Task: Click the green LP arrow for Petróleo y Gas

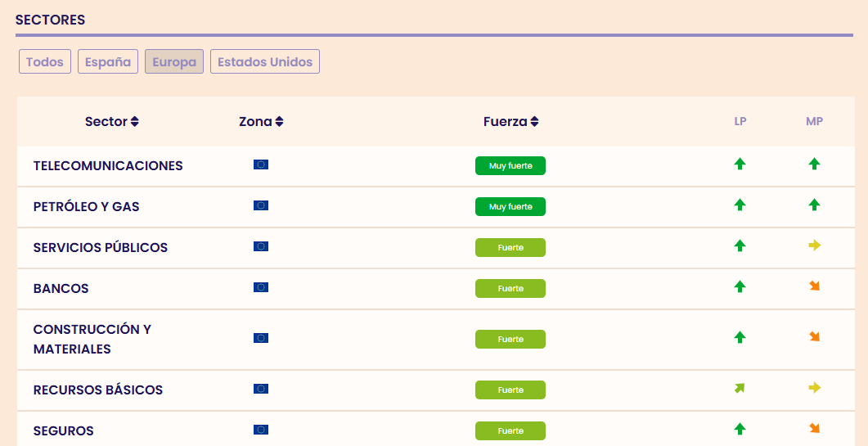Action: (740, 205)
